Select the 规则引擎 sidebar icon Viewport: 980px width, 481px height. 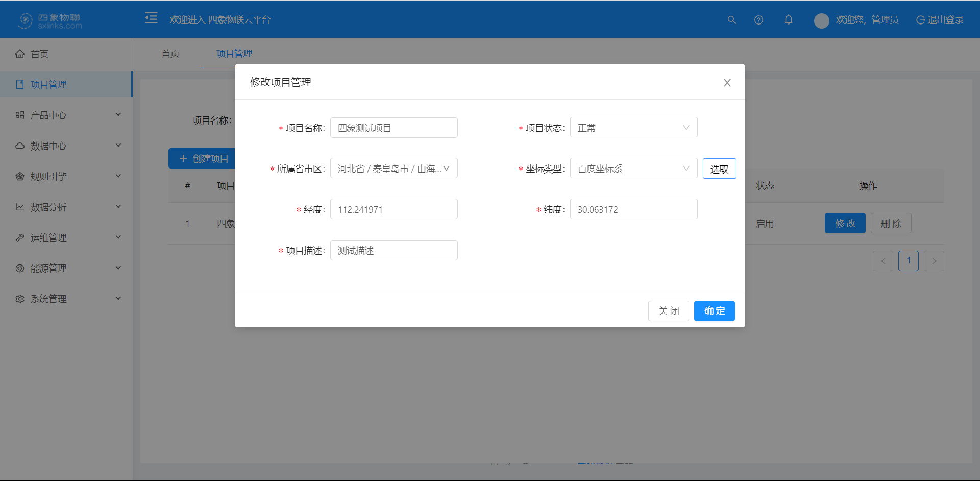(19, 176)
